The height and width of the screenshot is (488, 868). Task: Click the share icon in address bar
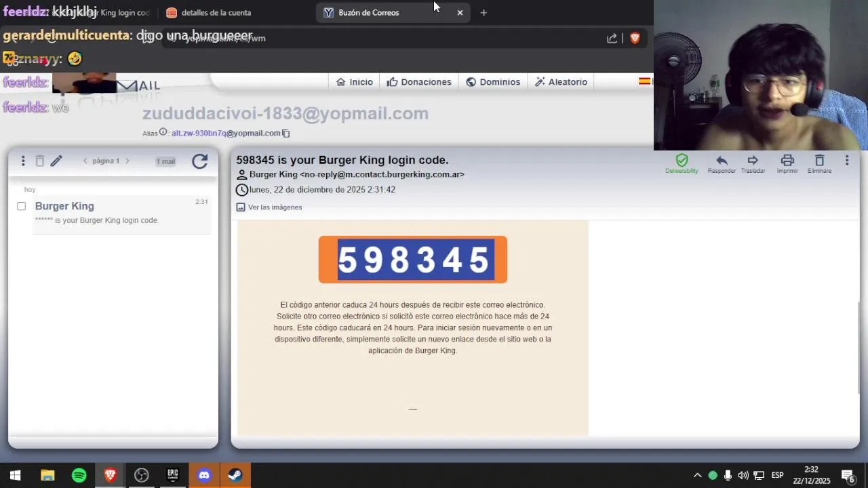612,39
